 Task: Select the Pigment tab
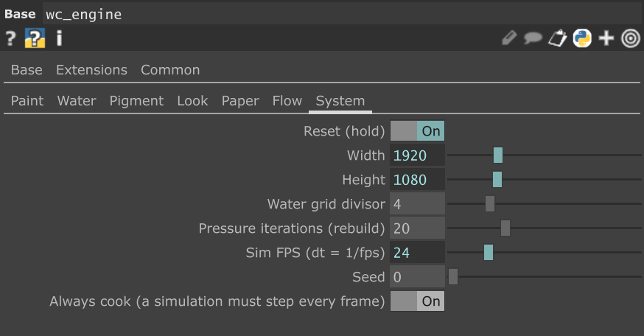point(136,101)
